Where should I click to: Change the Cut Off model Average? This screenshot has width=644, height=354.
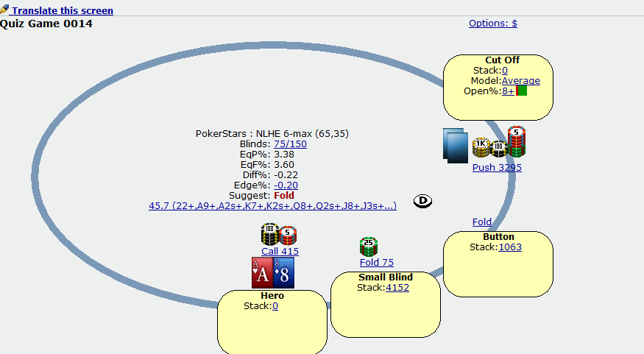tap(521, 80)
